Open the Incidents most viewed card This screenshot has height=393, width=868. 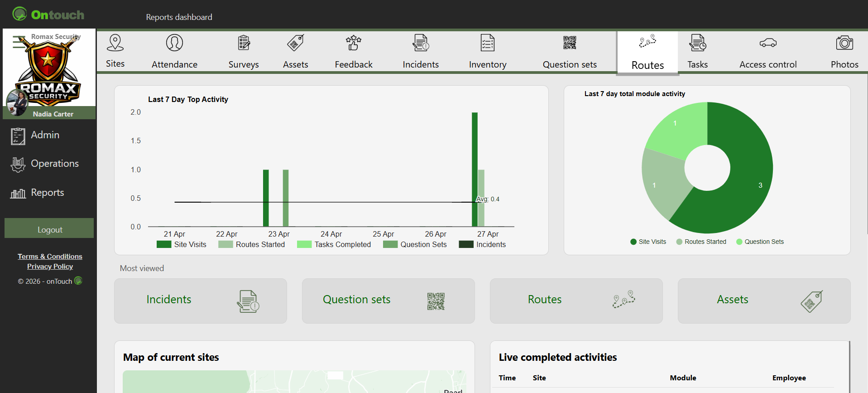click(x=201, y=301)
